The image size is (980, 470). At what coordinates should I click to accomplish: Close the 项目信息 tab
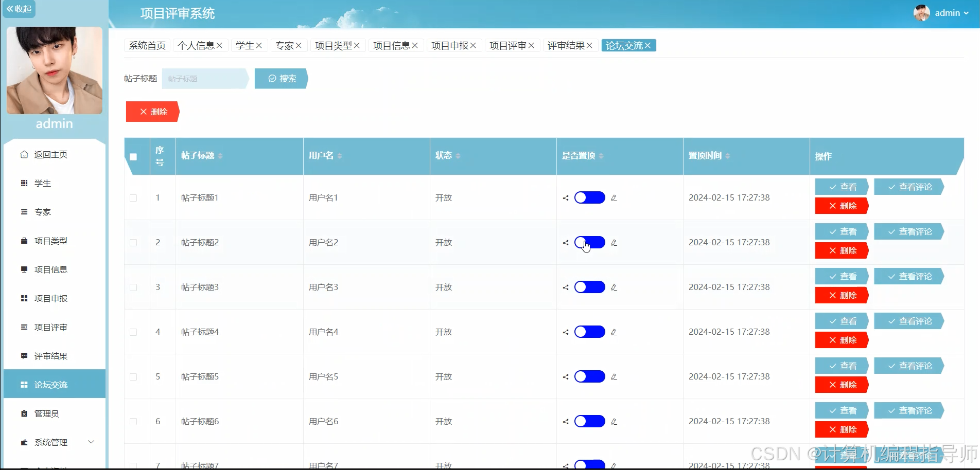[415, 46]
